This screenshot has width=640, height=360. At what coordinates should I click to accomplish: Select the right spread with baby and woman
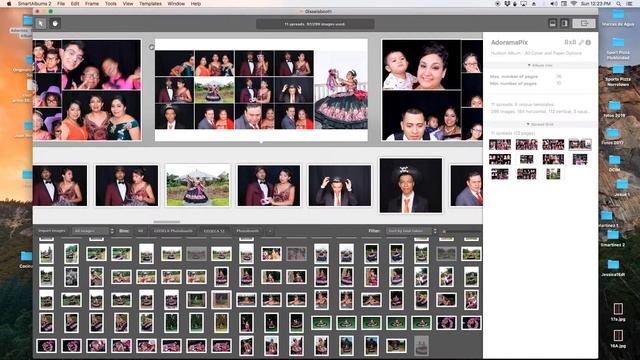[432, 90]
